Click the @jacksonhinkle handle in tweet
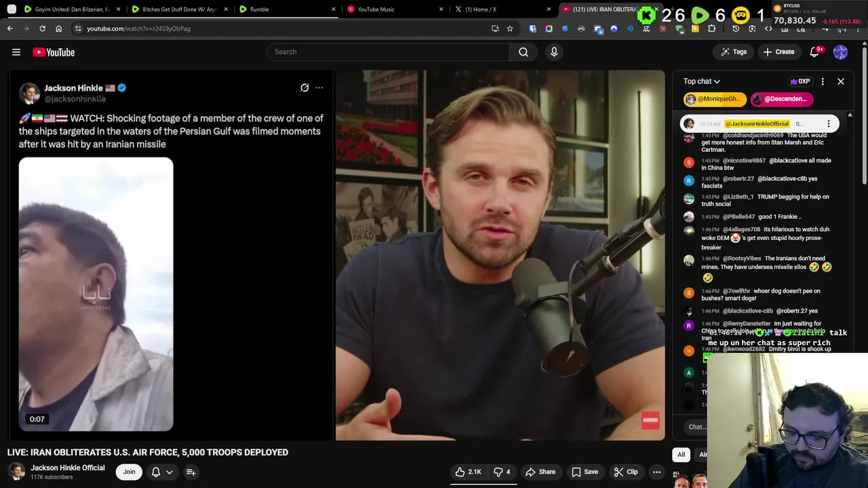This screenshot has width=868, height=488. tap(75, 99)
